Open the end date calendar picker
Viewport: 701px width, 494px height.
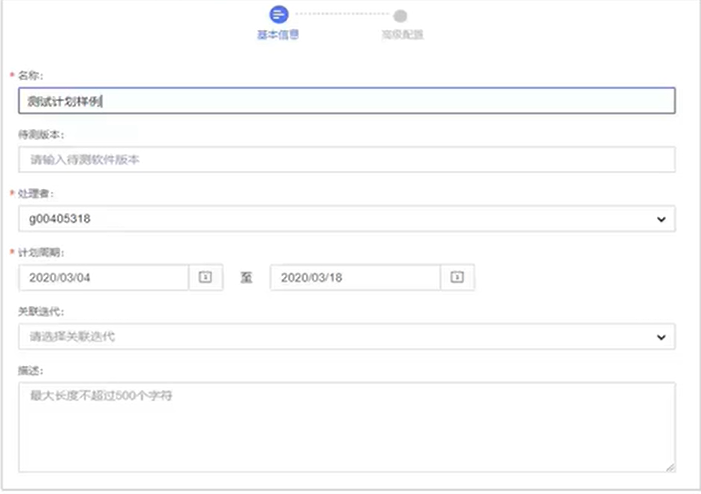point(457,277)
